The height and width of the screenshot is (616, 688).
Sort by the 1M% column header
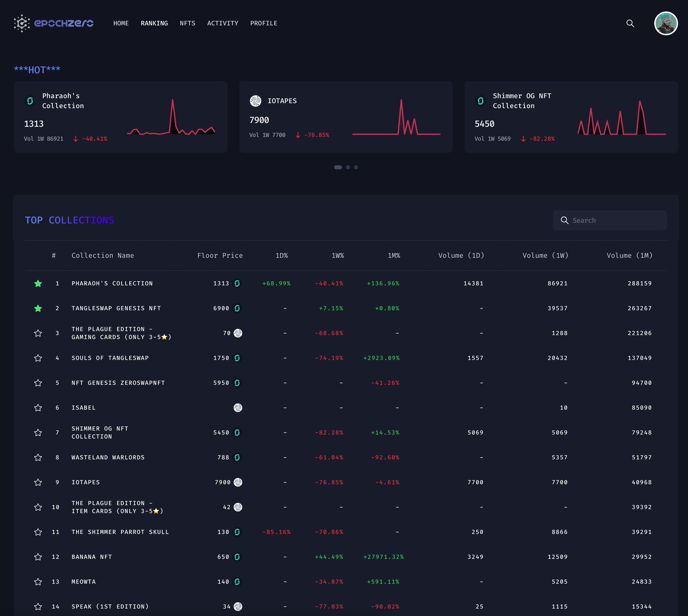click(x=394, y=255)
